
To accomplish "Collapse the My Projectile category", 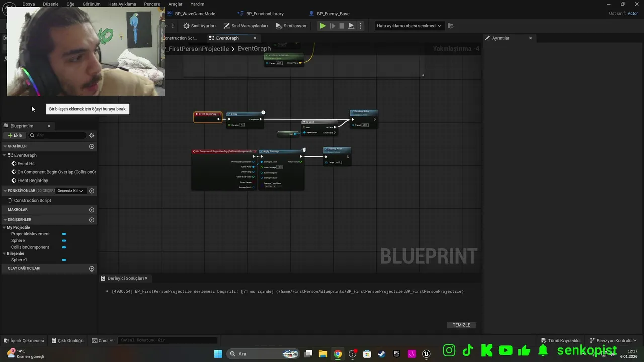I will pos(4,228).
